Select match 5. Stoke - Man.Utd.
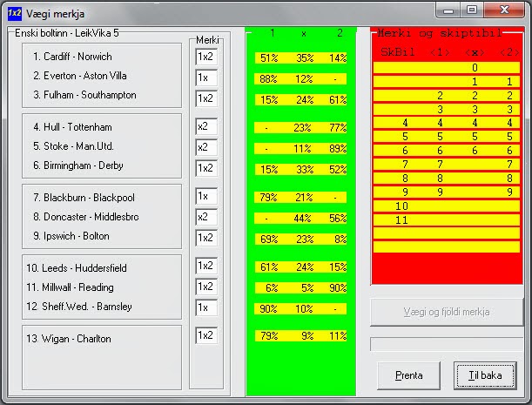The image size is (532, 405). coord(73,146)
